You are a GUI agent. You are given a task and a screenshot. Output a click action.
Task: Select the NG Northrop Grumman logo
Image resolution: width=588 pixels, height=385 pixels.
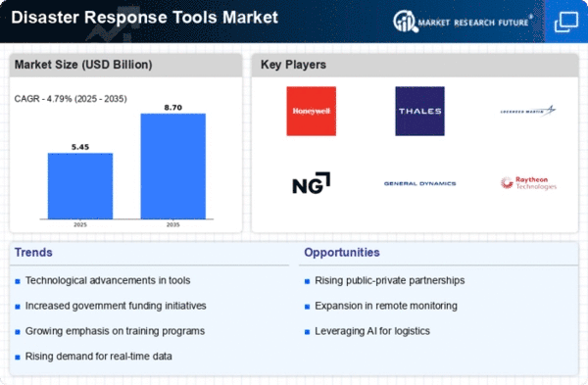point(312,183)
